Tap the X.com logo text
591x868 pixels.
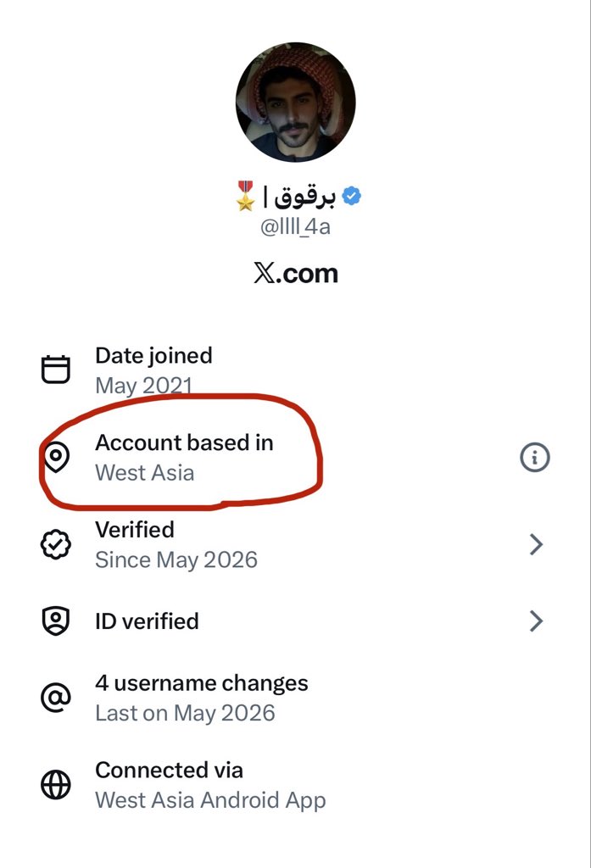(296, 274)
